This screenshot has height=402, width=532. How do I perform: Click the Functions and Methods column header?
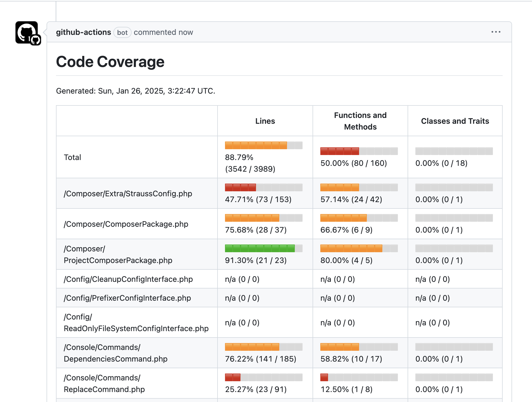pos(360,121)
